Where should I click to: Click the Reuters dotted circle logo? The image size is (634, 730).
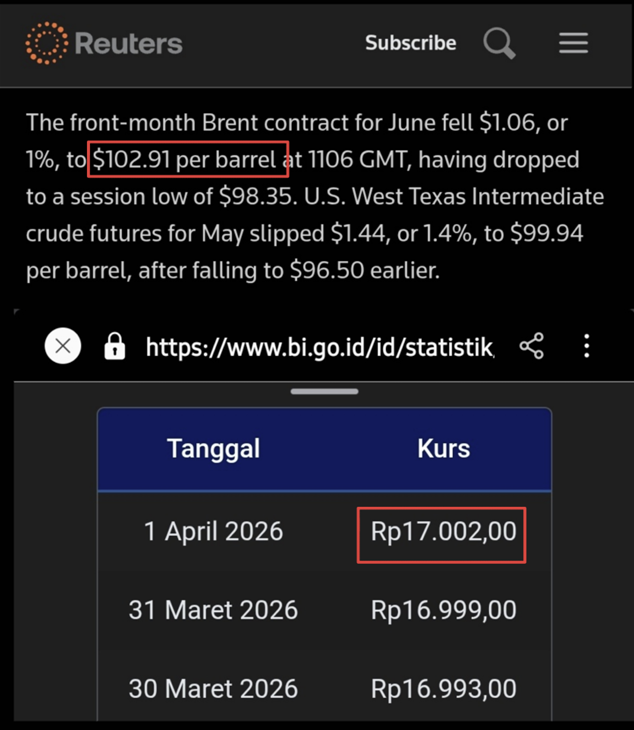tap(46, 43)
